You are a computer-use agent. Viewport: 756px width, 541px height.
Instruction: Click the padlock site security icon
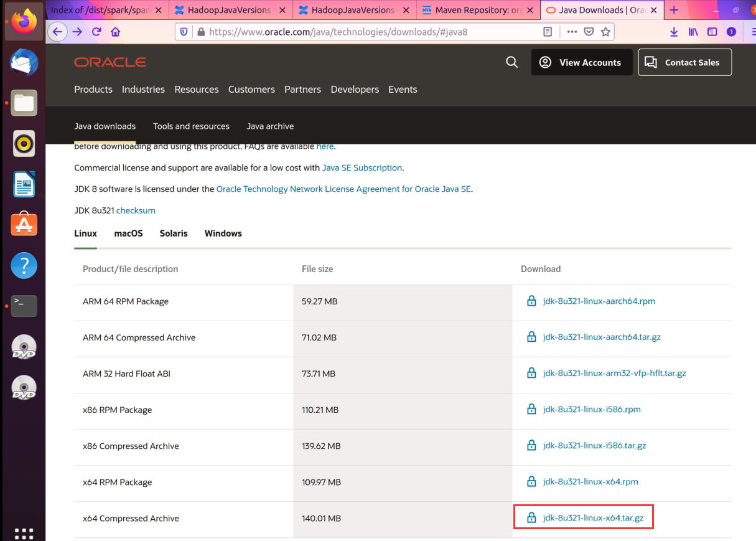pyautogui.click(x=200, y=32)
